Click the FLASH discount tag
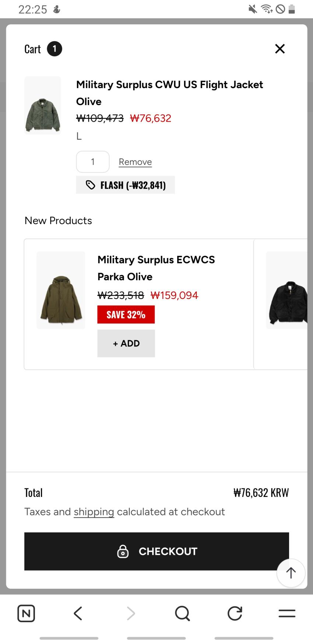313x644 pixels. [126, 185]
